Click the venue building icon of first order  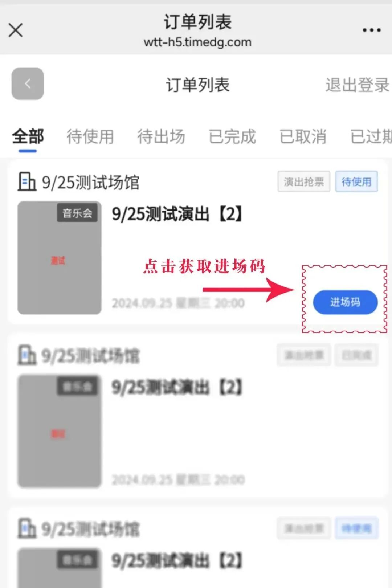[x=27, y=181]
